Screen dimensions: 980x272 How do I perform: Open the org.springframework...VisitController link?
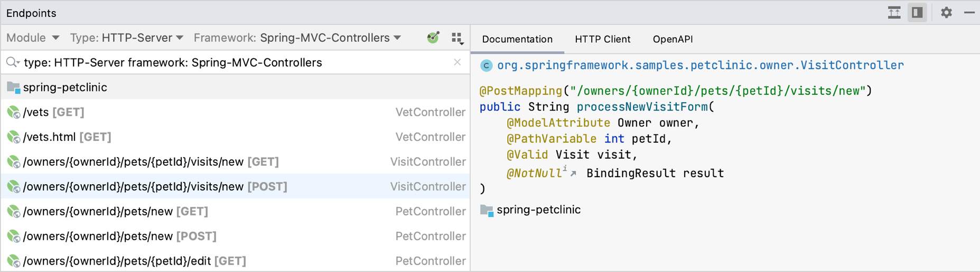[x=700, y=66]
